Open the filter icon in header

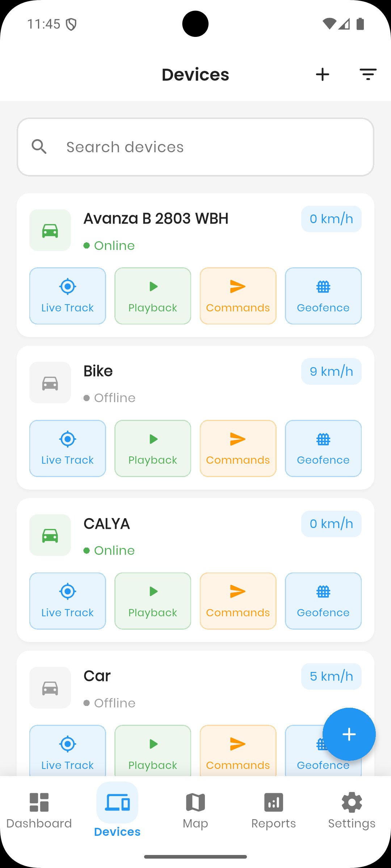(368, 75)
